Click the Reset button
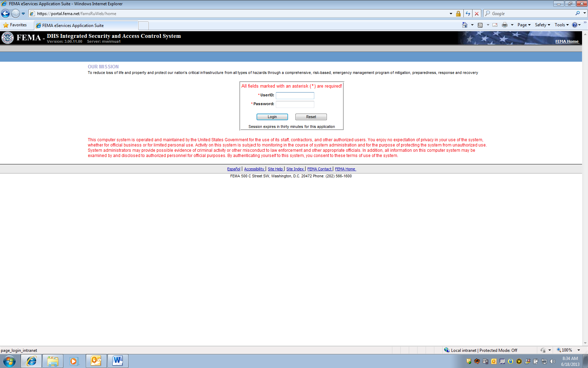This screenshot has height=368, width=588. coord(311,117)
